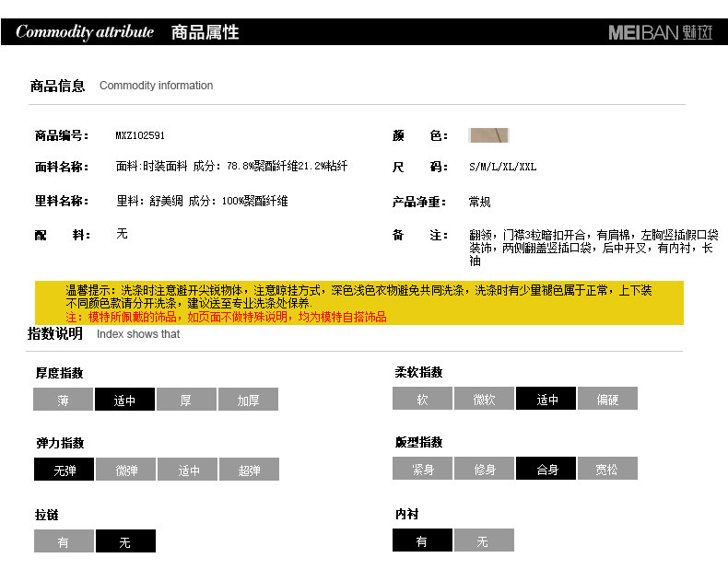The width and height of the screenshot is (728, 581).
Task: Choose elasticity option 超弹
Action: [250, 470]
